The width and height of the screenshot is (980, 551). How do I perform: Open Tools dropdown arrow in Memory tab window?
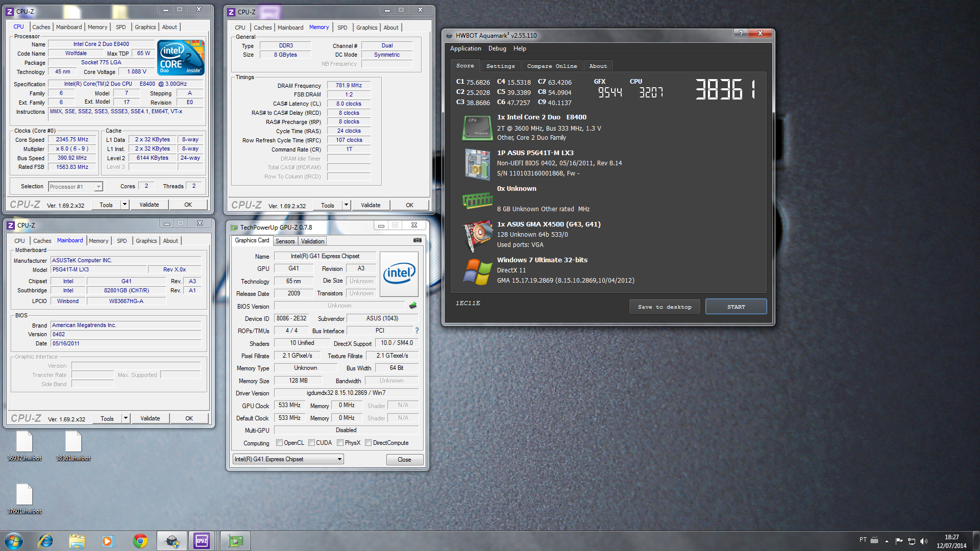[x=346, y=205]
